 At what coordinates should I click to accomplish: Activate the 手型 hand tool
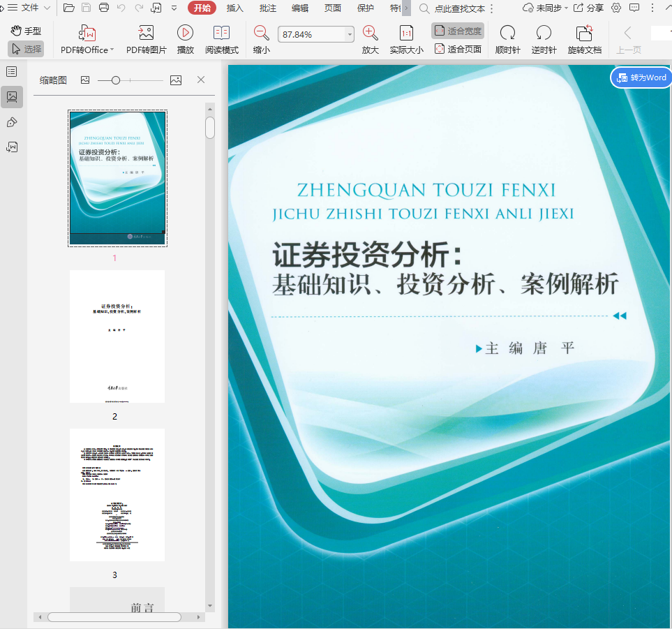[26, 31]
